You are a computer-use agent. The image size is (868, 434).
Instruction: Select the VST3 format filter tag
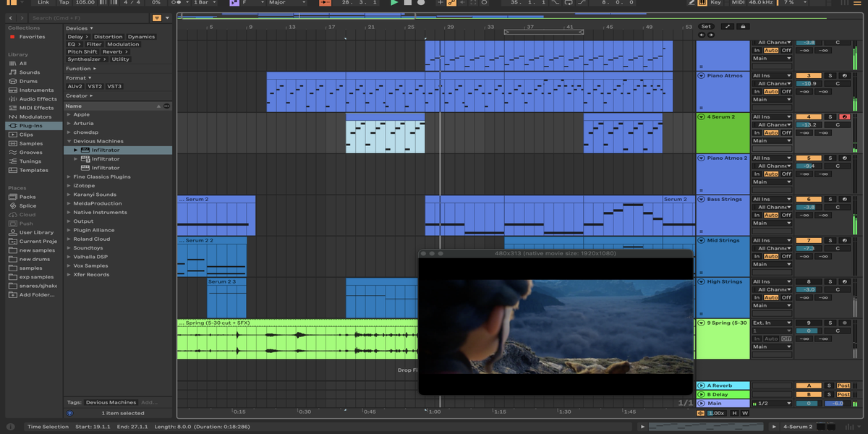[x=114, y=86]
